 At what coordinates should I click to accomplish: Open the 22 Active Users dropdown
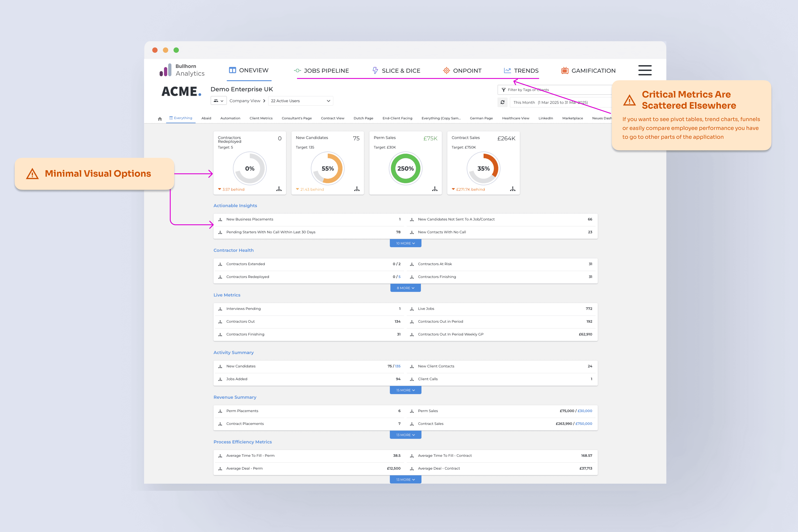point(300,101)
